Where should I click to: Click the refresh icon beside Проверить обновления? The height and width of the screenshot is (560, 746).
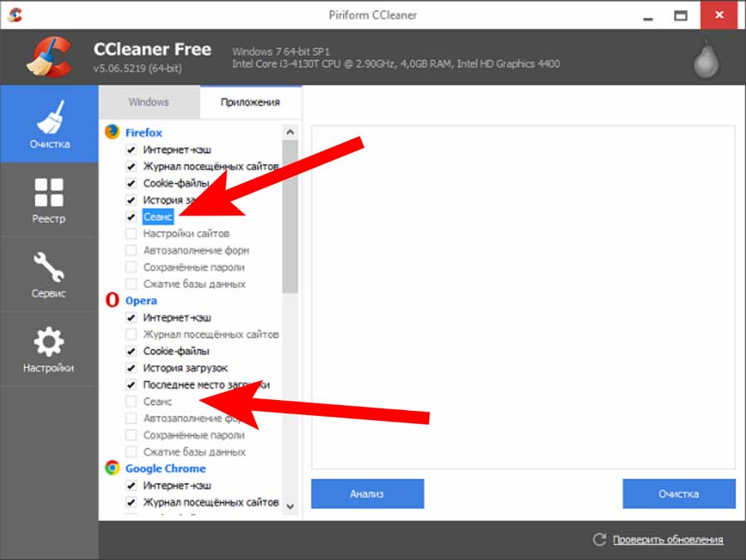[599, 539]
